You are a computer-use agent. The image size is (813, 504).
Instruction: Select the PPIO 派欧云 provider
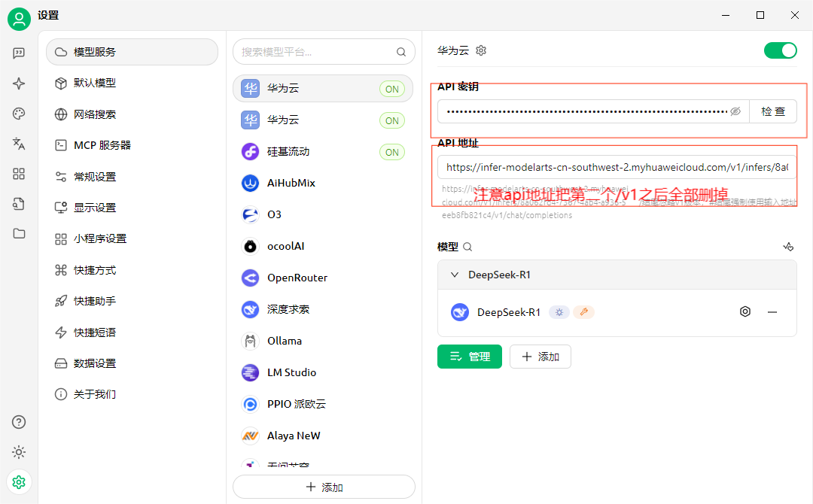[323, 404]
